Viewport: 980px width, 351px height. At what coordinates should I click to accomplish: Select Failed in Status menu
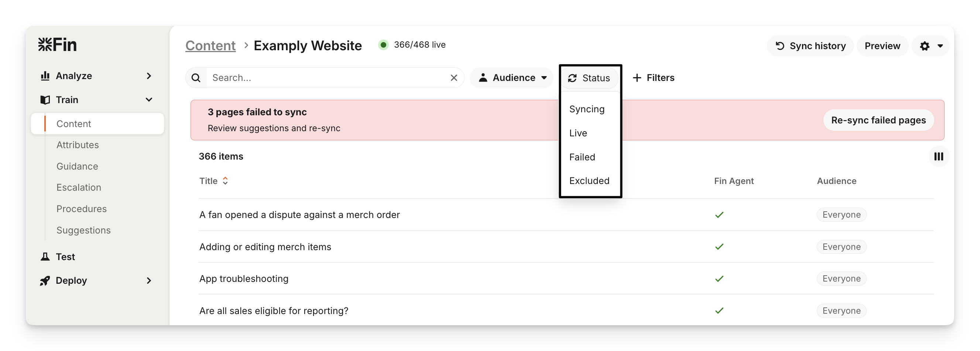[582, 157]
